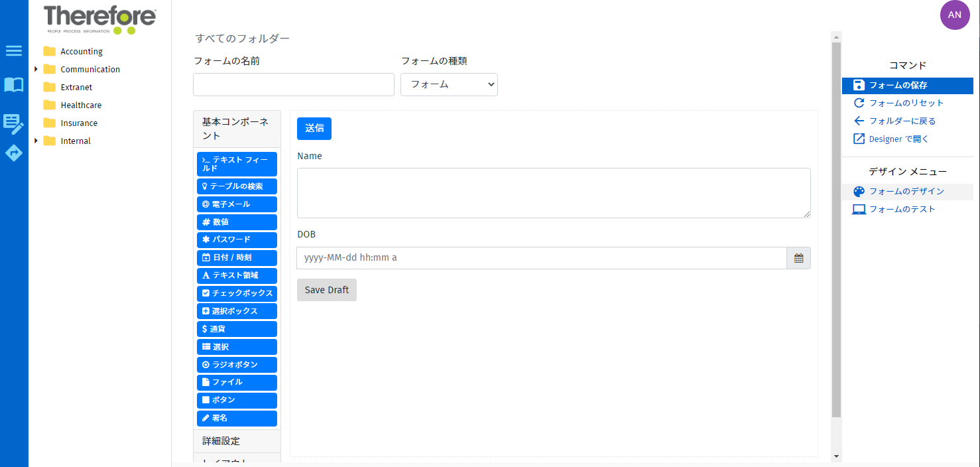
Task: Select フォームのデザイン menu item
Action: click(908, 191)
